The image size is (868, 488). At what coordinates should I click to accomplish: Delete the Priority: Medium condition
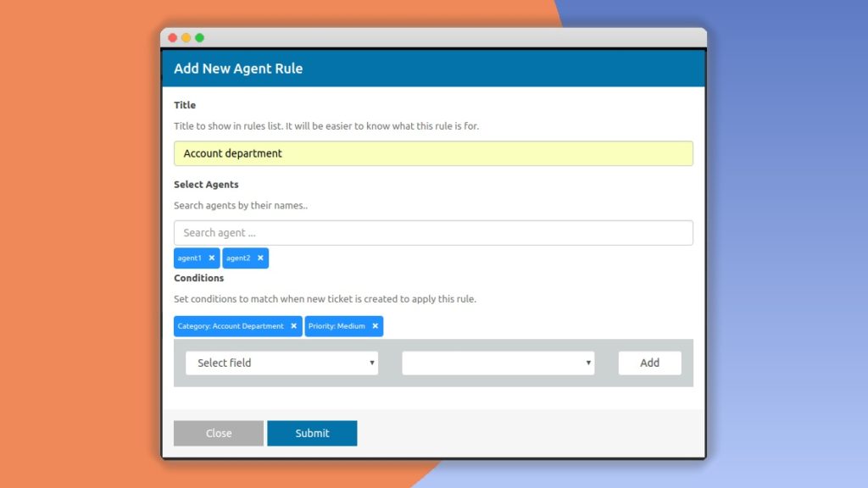[x=375, y=326]
